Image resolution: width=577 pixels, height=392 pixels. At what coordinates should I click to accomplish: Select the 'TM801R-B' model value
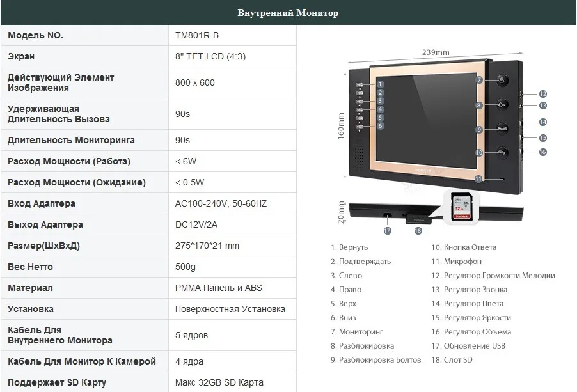click(197, 35)
